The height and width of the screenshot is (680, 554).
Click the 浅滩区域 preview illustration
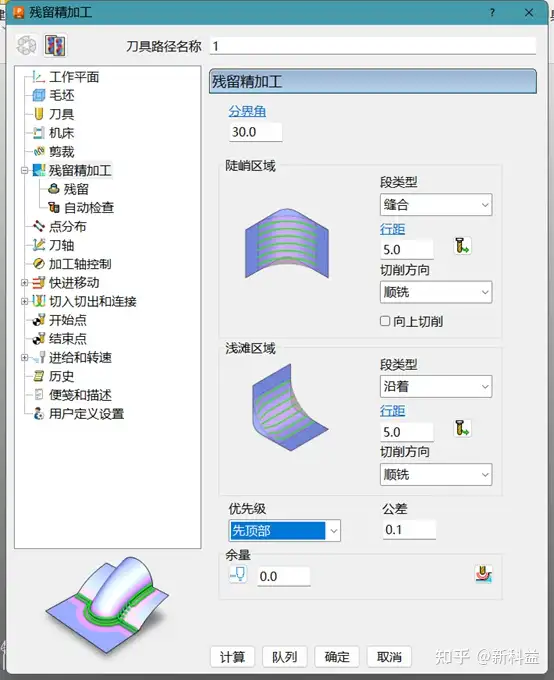[289, 407]
